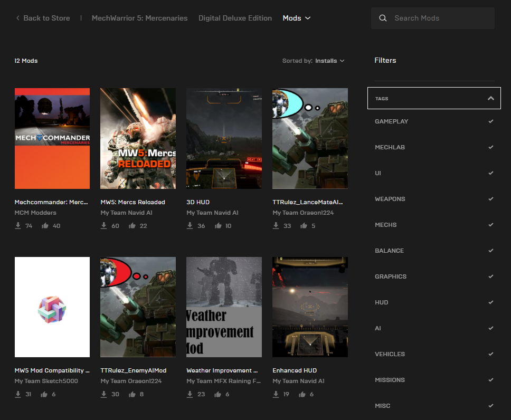The width and height of the screenshot is (511, 420).
Task: Open the TTRulez_LanceMateAI mod thumbnail
Action: pos(310,138)
